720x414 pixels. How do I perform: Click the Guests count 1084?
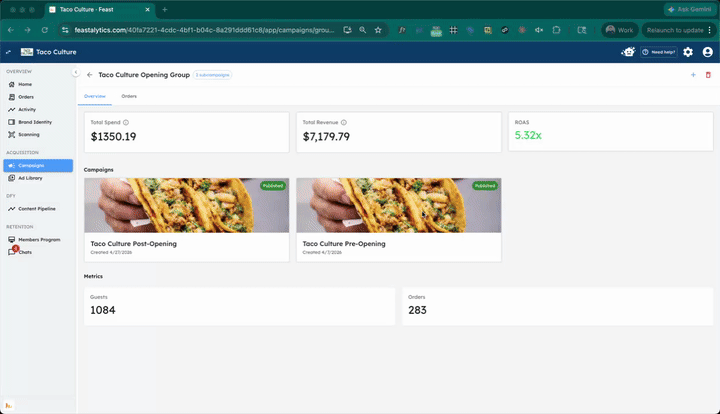pyautogui.click(x=103, y=310)
